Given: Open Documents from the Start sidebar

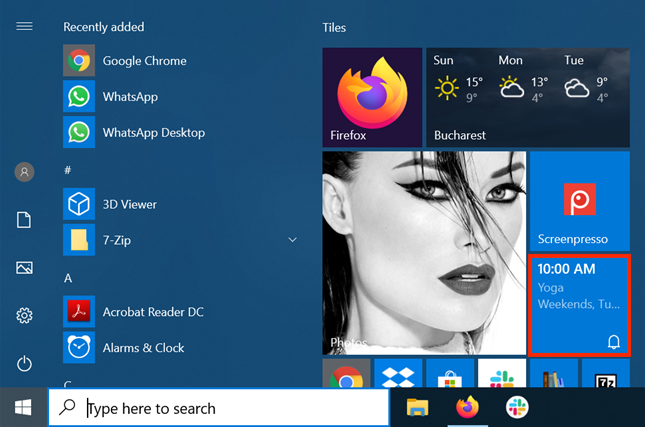Looking at the screenshot, I should (x=24, y=220).
